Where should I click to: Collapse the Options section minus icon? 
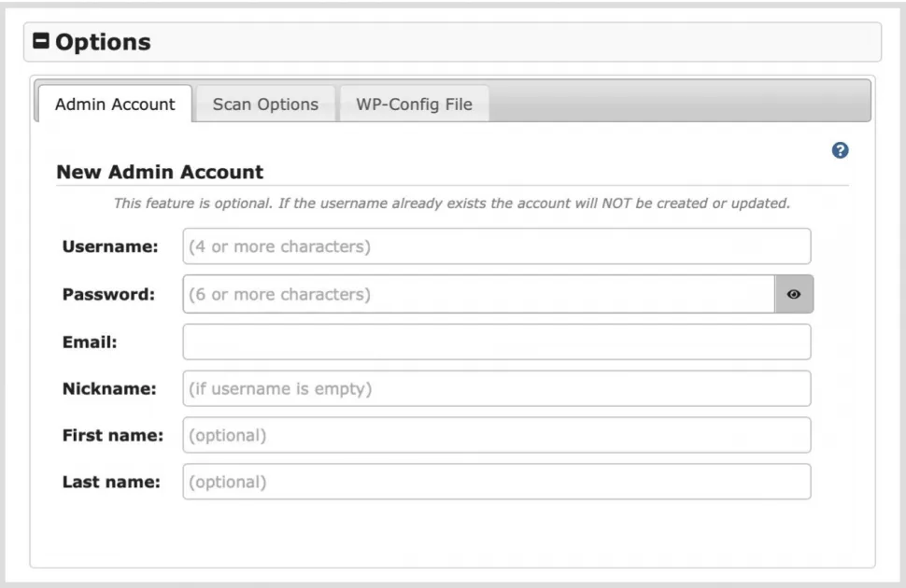[42, 42]
